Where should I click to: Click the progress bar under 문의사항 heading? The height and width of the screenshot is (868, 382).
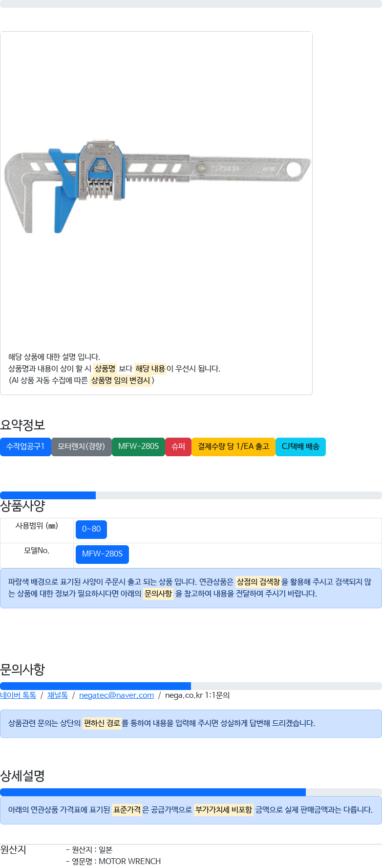(x=191, y=686)
